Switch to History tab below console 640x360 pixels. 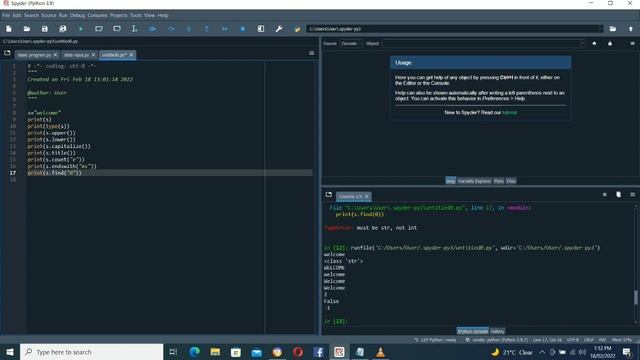[x=497, y=331]
